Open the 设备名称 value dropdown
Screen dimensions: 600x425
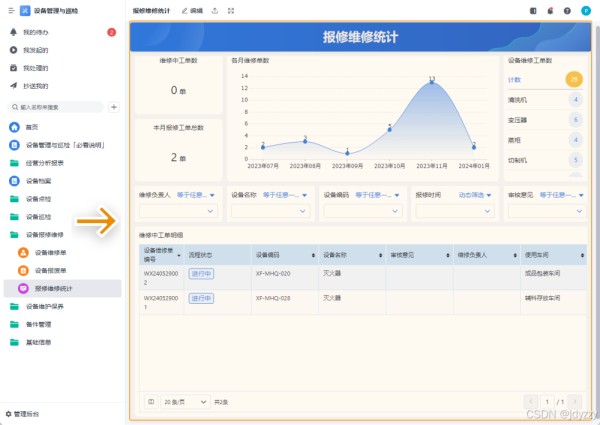(x=271, y=211)
